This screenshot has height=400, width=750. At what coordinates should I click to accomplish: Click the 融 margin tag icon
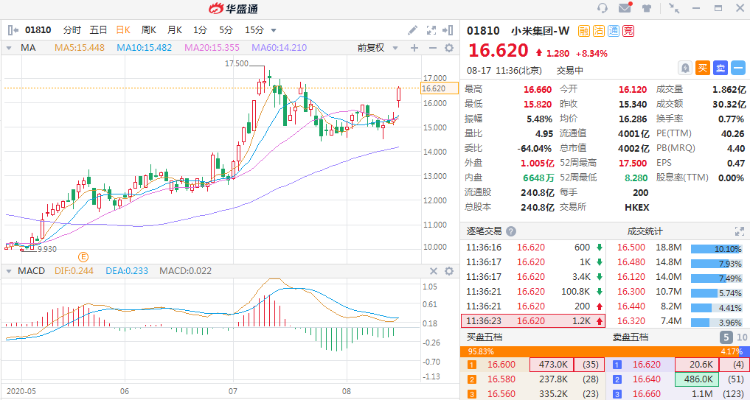(x=584, y=31)
